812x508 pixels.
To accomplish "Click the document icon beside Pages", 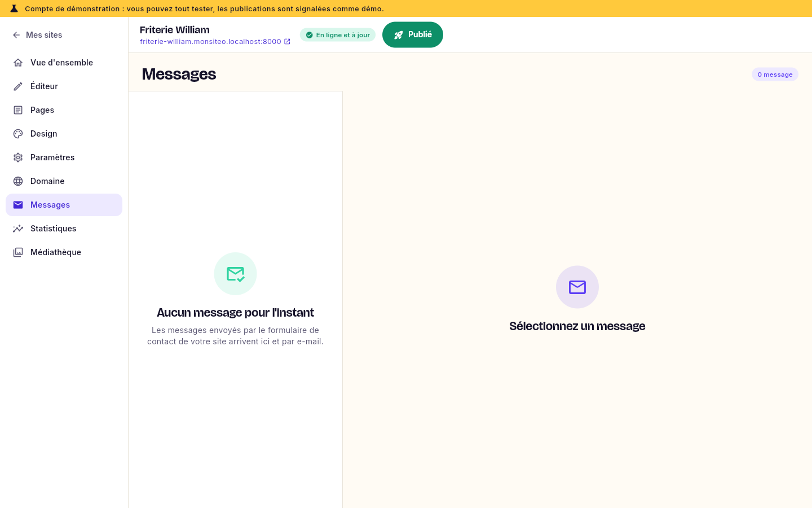I will (x=18, y=110).
